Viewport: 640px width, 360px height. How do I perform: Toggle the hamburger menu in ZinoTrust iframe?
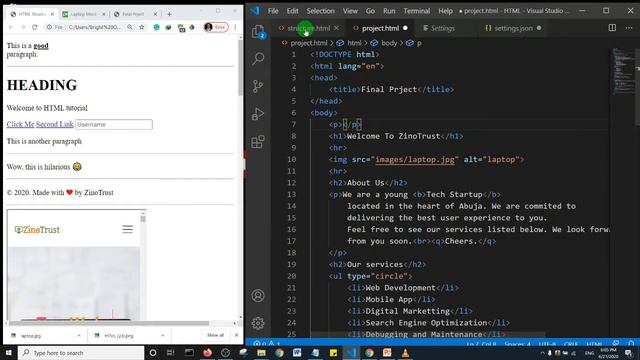[x=127, y=229]
